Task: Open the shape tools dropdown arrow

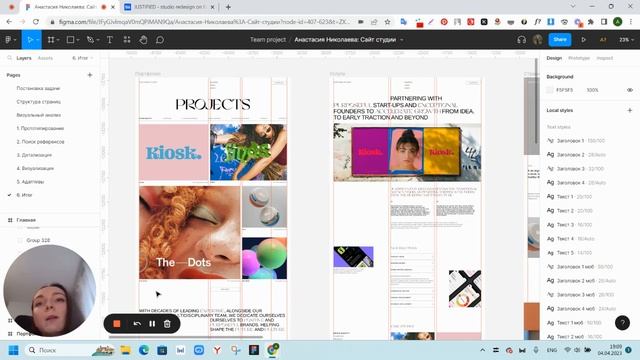Action: (x=78, y=40)
